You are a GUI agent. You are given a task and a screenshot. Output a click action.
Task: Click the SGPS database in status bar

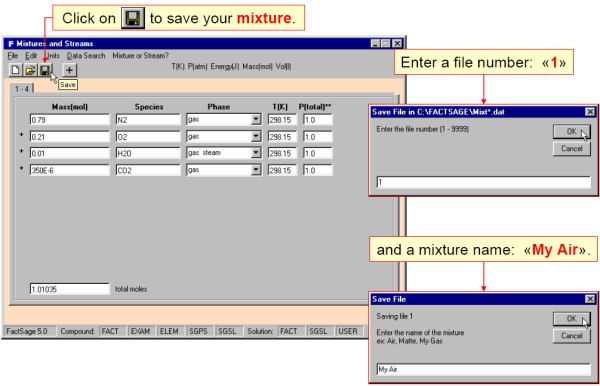pos(198,331)
